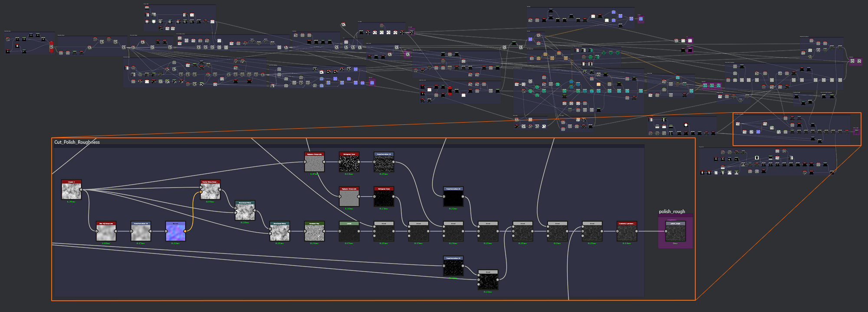Select the solid black Transformation 2D node
The image size is (868, 312).
point(454,197)
